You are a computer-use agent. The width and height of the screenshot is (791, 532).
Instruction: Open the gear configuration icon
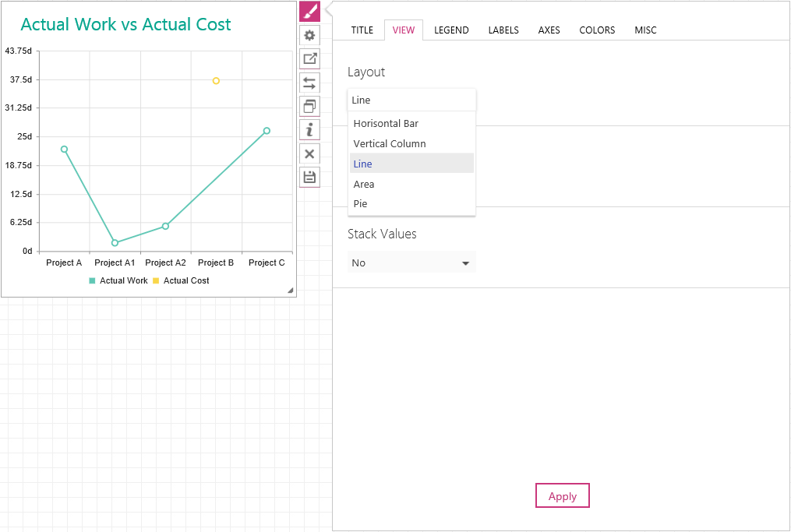(309, 35)
